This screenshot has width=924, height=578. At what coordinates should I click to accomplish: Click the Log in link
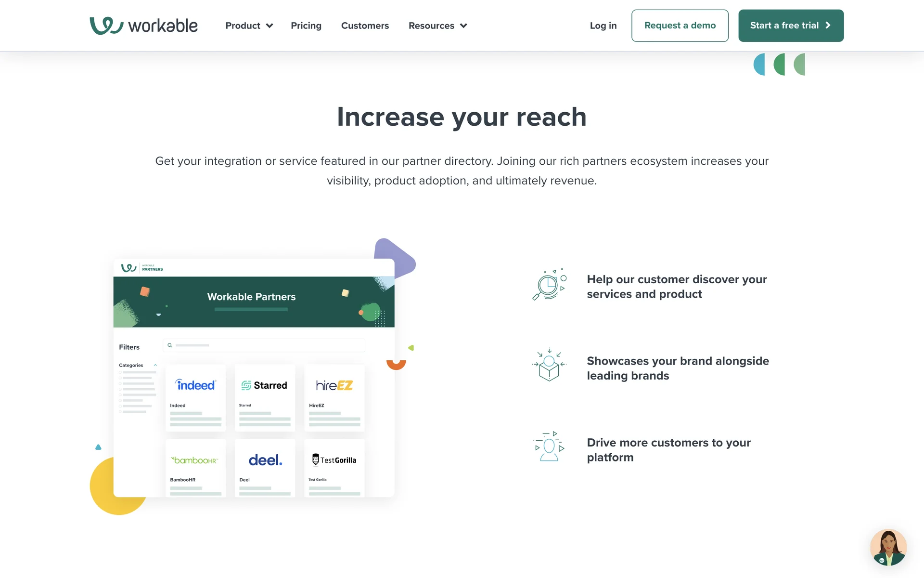click(x=603, y=26)
